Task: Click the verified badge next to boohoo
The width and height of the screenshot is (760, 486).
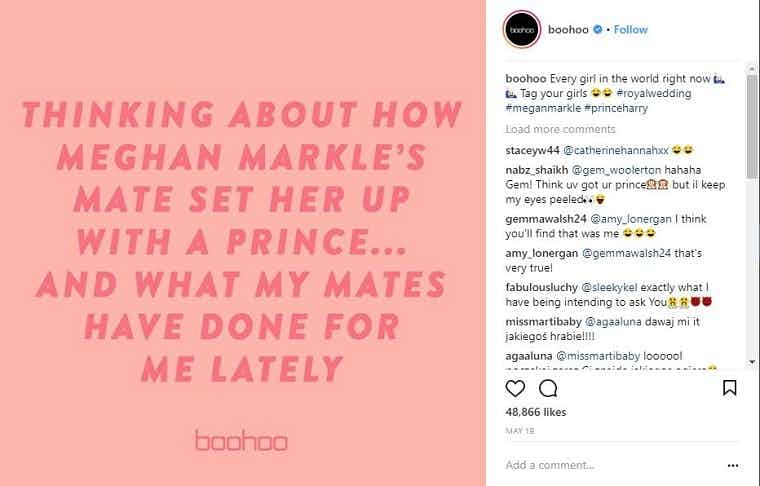Action: pyautogui.click(x=597, y=30)
